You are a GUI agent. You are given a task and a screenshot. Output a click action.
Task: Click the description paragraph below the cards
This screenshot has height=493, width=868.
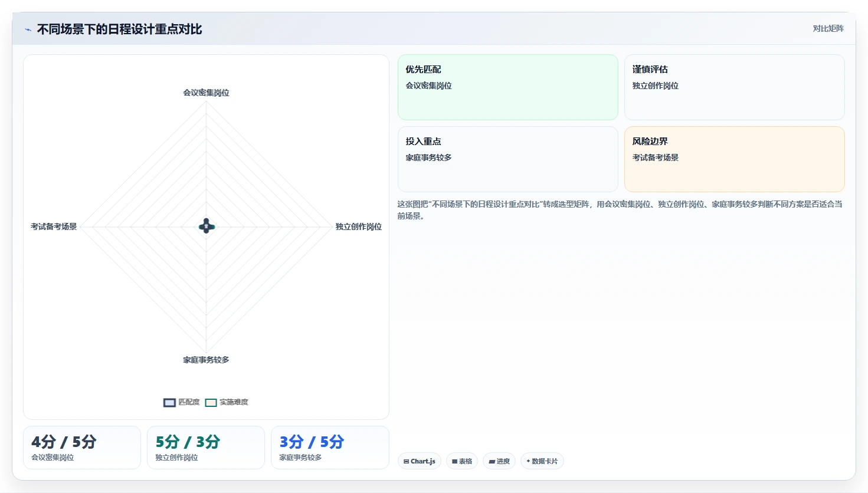(x=620, y=210)
